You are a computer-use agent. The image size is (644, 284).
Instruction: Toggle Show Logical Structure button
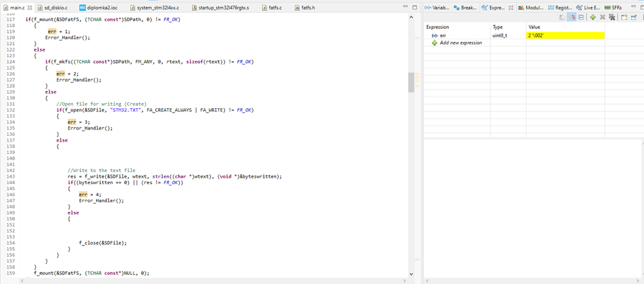coord(572,17)
